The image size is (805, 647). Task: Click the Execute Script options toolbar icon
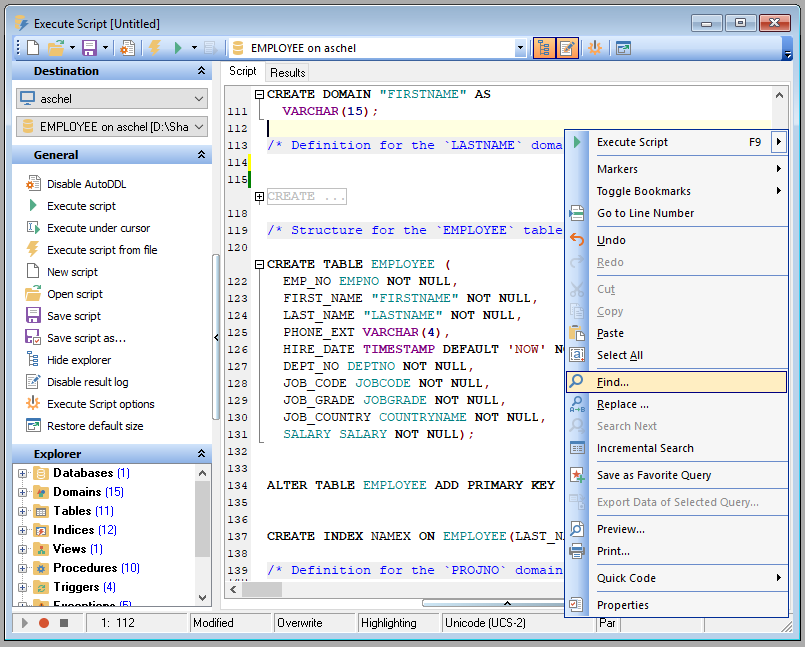tap(594, 48)
